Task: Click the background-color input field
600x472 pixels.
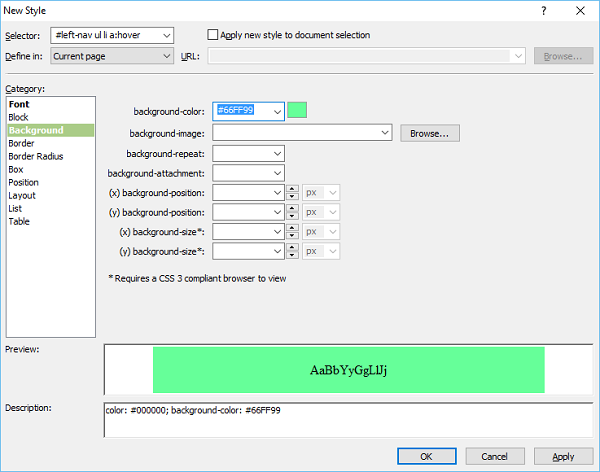Action: tap(240, 111)
